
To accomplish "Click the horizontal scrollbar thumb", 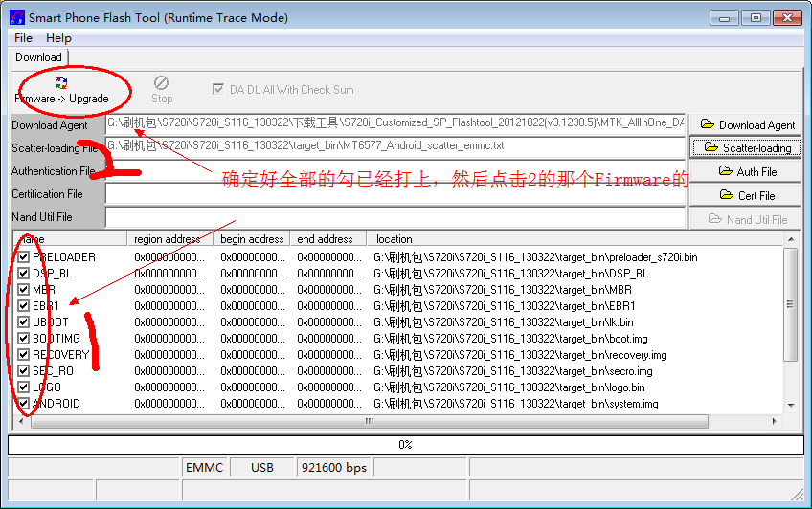I will coord(370,421).
